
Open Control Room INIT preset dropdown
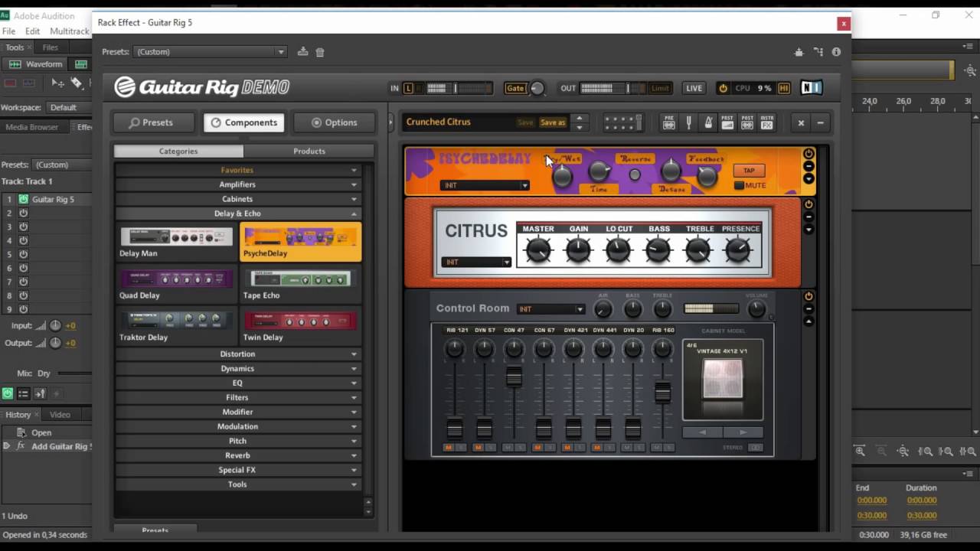550,309
